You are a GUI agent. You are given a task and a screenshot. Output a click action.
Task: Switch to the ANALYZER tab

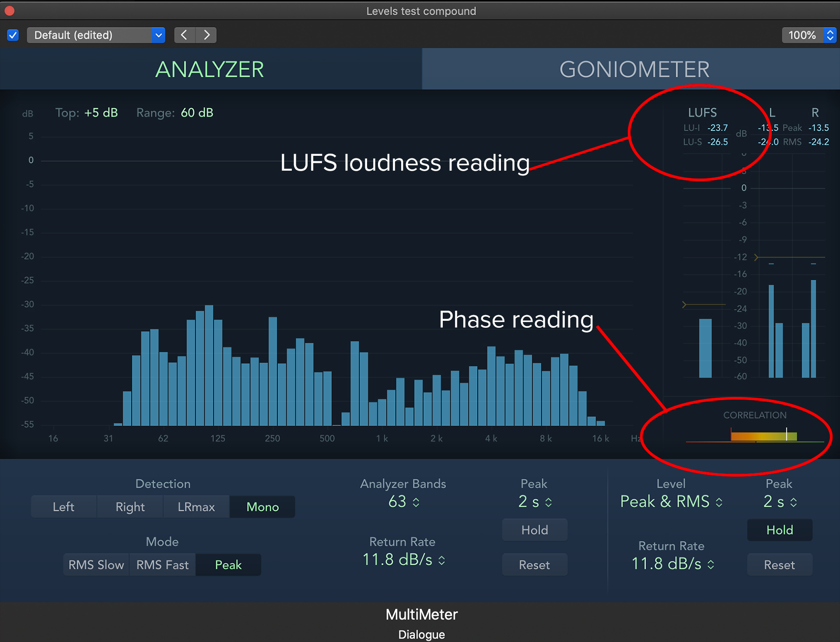210,69
